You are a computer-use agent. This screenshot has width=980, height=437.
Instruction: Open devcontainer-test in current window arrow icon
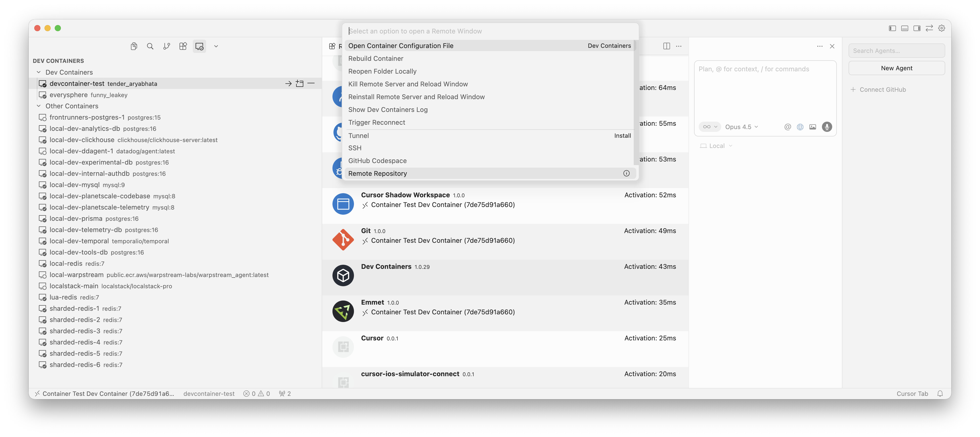click(x=288, y=84)
